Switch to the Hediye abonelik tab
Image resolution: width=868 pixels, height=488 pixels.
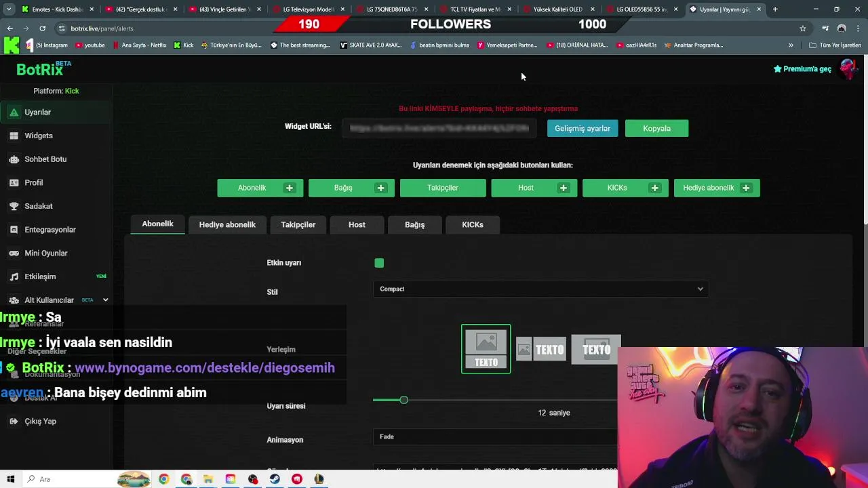click(227, 225)
